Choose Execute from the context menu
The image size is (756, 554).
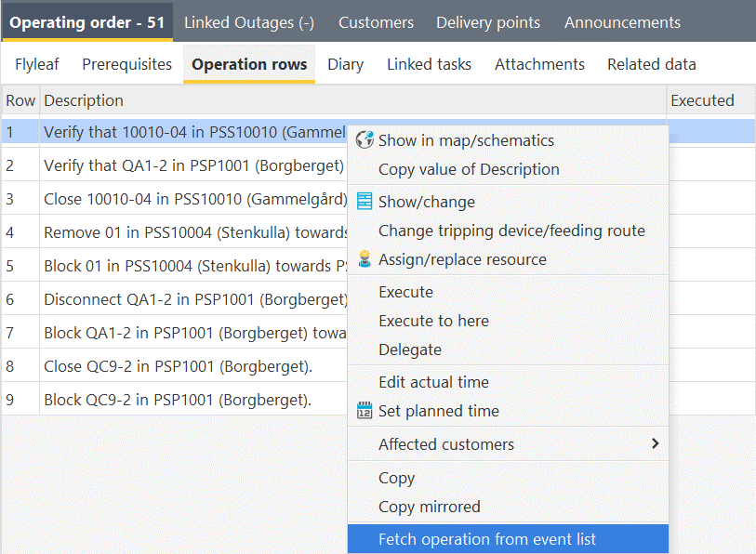click(405, 292)
